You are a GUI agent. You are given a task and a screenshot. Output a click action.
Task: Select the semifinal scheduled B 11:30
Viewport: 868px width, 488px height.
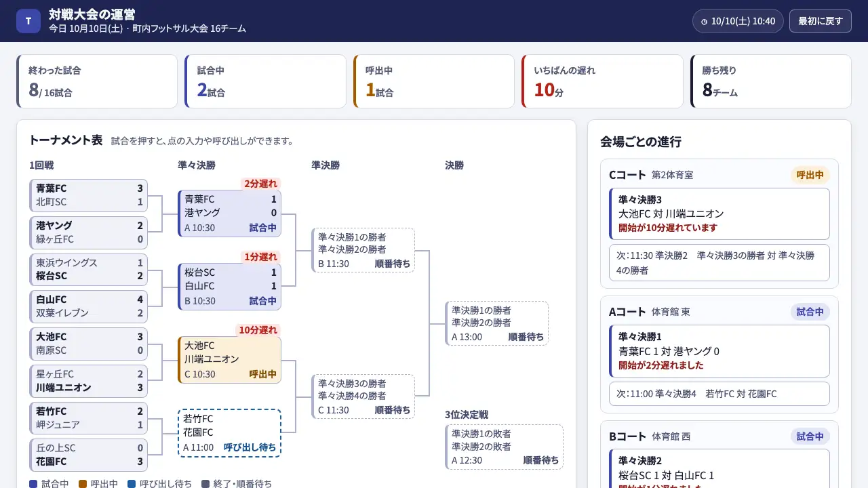tap(363, 250)
